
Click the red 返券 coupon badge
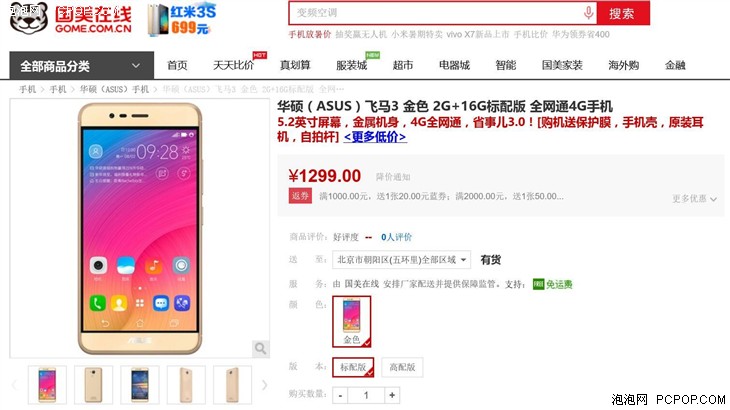[300, 196]
